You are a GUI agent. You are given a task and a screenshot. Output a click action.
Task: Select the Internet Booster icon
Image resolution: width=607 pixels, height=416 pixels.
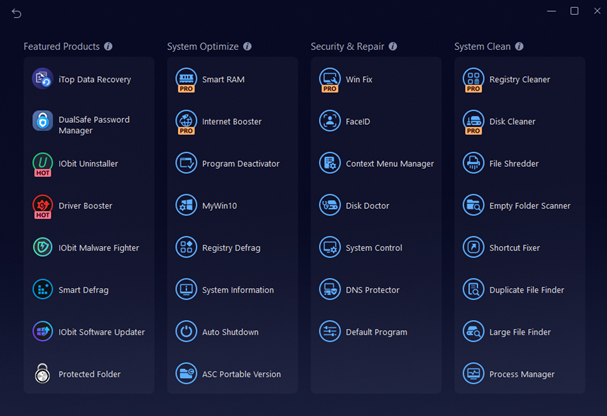(186, 122)
